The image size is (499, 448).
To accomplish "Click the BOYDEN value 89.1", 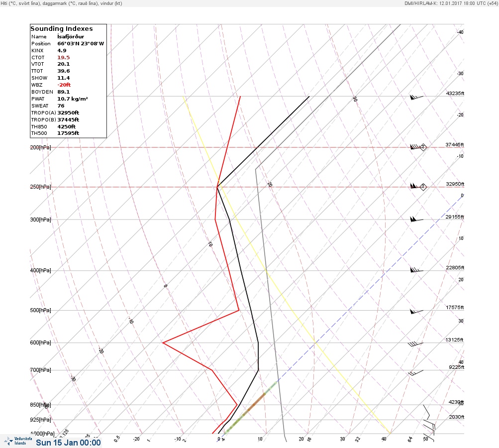I will tap(63, 92).
